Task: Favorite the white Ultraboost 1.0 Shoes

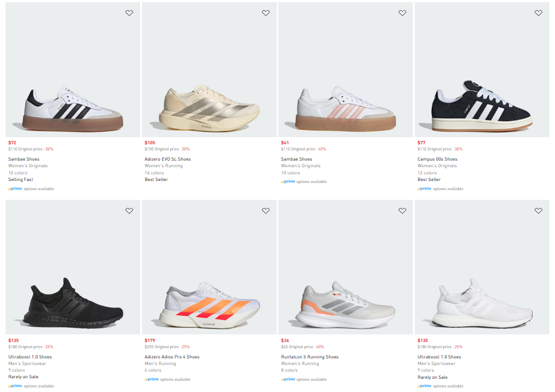Action: pyautogui.click(x=539, y=210)
